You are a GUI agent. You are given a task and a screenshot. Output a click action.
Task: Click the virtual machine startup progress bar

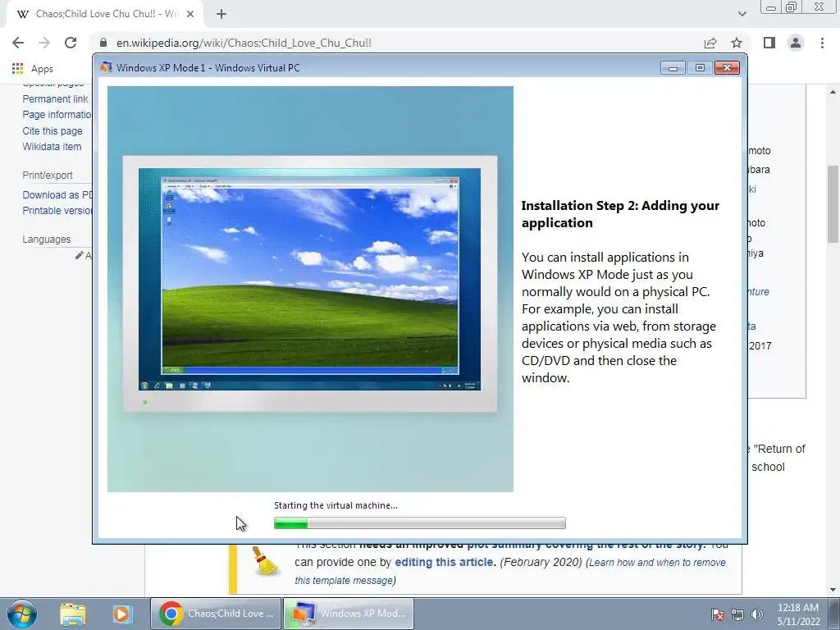(419, 523)
